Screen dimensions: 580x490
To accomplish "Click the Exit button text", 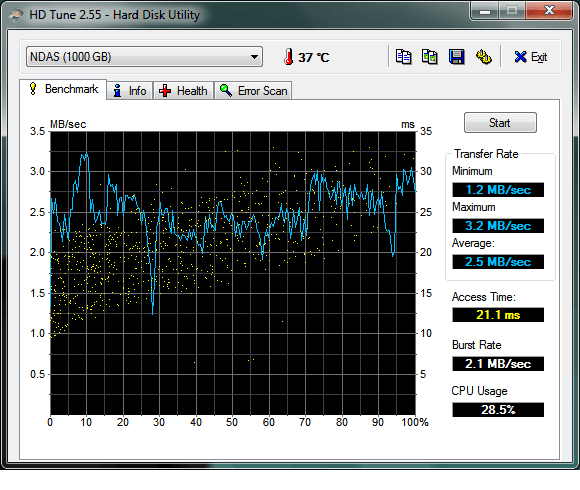I will [539, 57].
